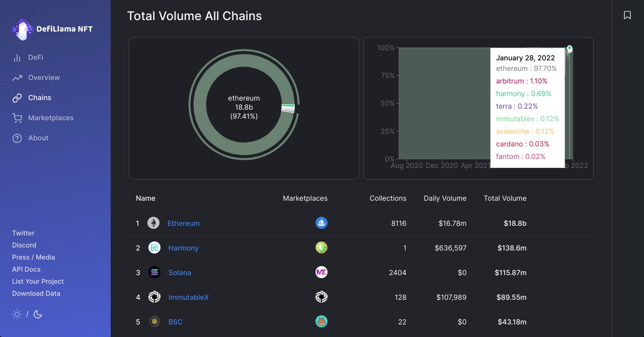Click the DeFi bar chart icon
The image size is (644, 337).
tap(17, 58)
